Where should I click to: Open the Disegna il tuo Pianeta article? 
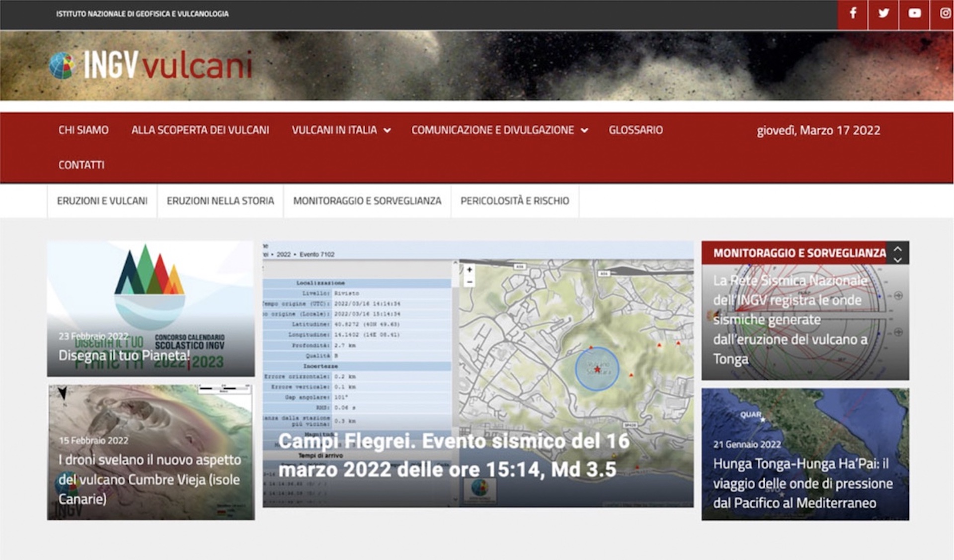tap(124, 356)
